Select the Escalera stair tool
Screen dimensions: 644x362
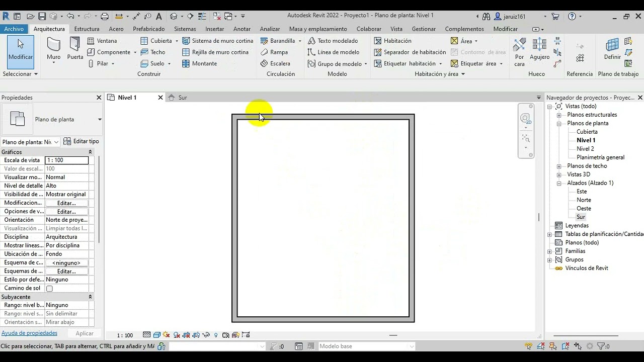click(275, 64)
